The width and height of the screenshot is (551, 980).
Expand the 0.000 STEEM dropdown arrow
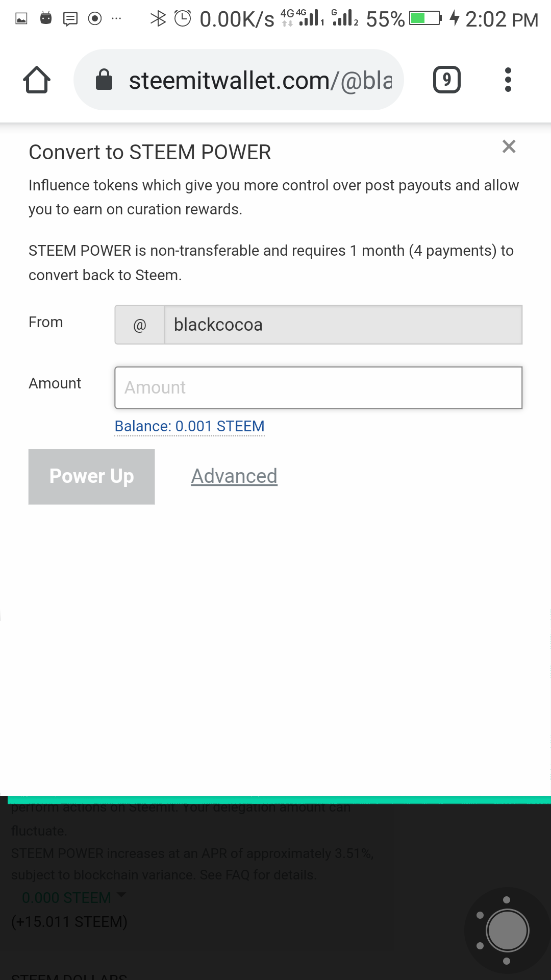tap(121, 895)
